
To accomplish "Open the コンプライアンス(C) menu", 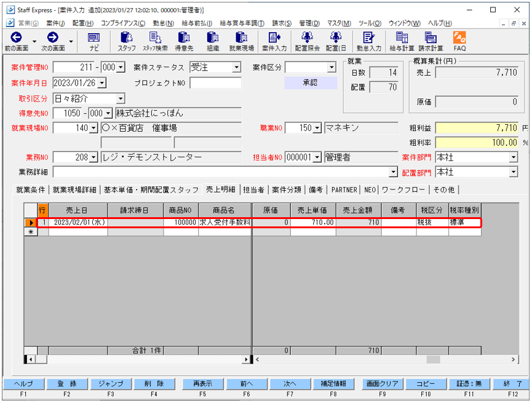I will click(123, 23).
